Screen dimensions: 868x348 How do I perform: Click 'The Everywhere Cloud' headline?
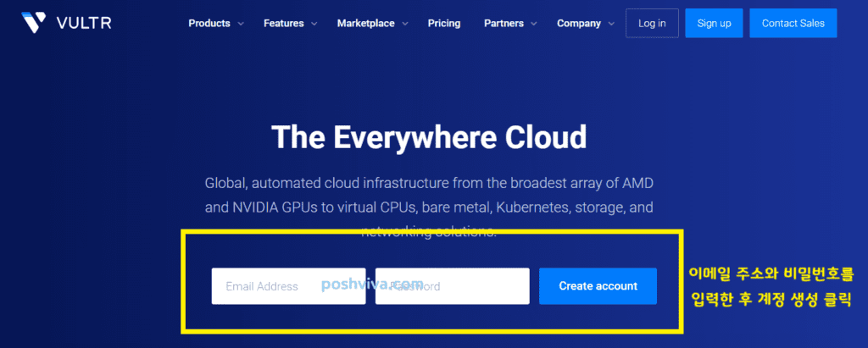click(x=429, y=136)
